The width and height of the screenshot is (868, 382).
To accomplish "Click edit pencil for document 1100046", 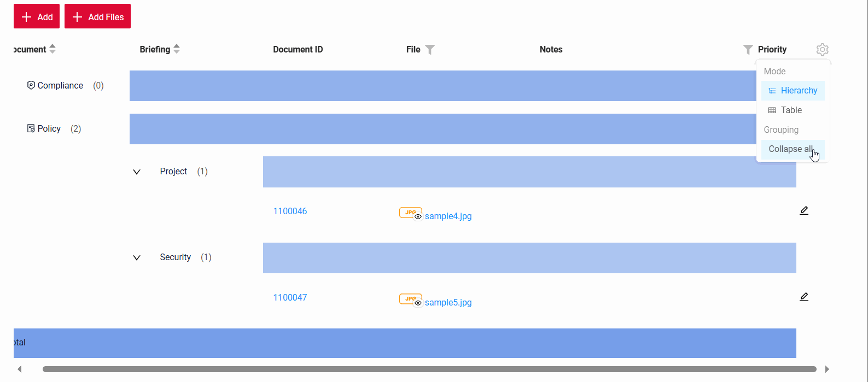I will (803, 211).
